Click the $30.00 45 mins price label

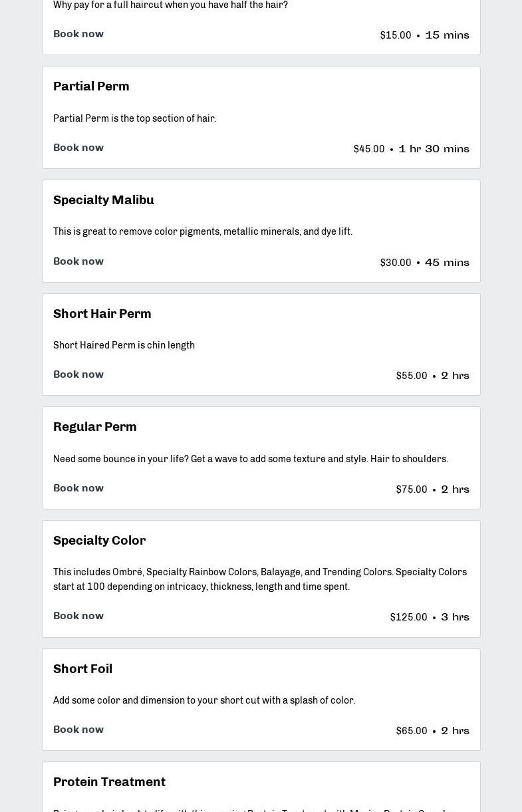[424, 263]
